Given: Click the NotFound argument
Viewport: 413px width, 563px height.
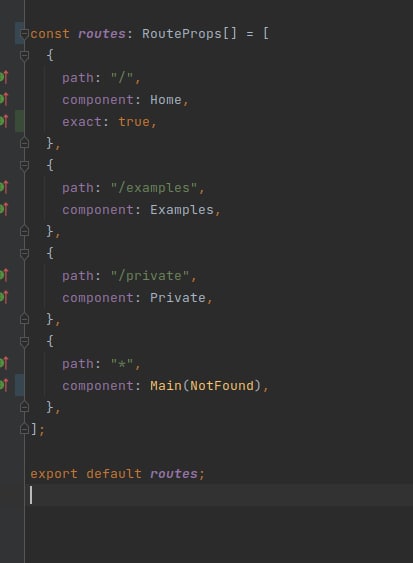Looking at the screenshot, I should pos(222,386).
